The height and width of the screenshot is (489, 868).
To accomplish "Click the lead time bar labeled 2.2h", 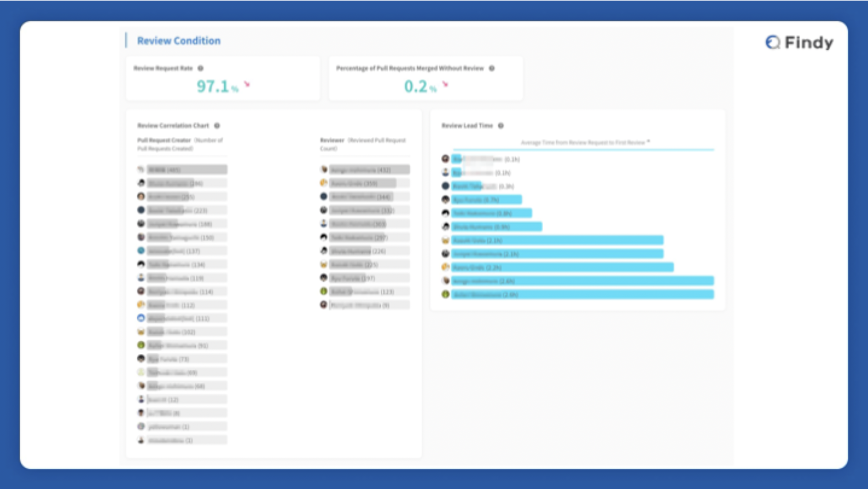I will point(562,267).
